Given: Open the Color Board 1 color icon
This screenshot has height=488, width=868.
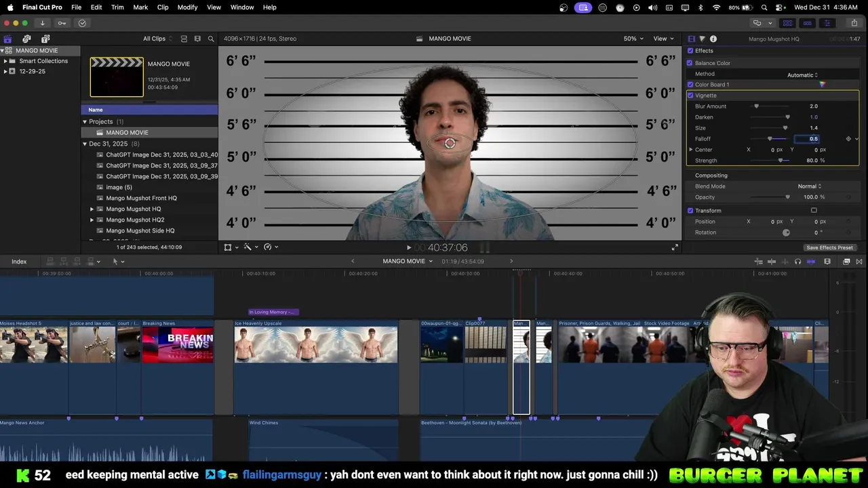Looking at the screenshot, I should pyautogui.click(x=822, y=85).
